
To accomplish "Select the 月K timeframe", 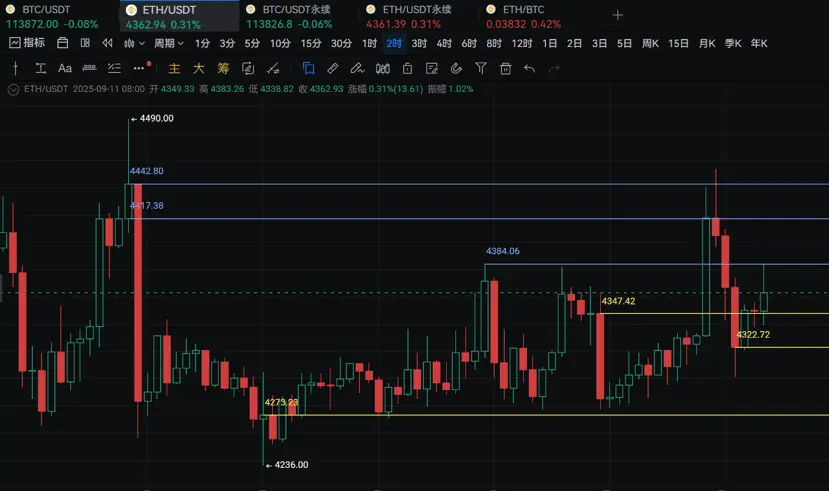I will [707, 43].
